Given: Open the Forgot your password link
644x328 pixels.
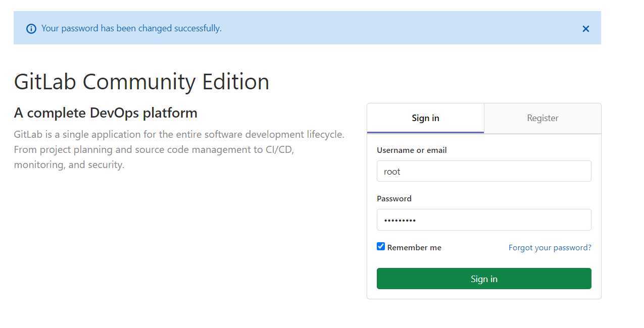Looking at the screenshot, I should point(550,247).
